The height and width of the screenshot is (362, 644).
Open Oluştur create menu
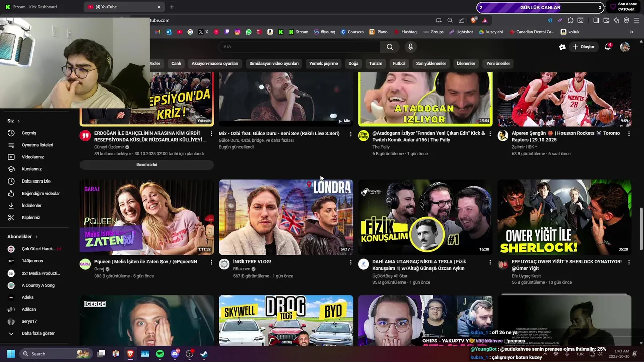pos(583,47)
